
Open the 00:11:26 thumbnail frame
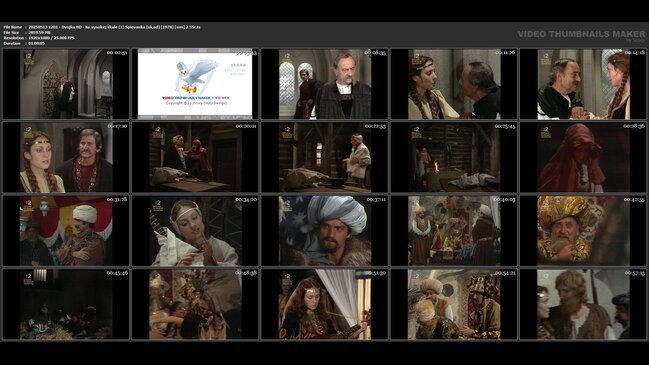[x=454, y=84]
